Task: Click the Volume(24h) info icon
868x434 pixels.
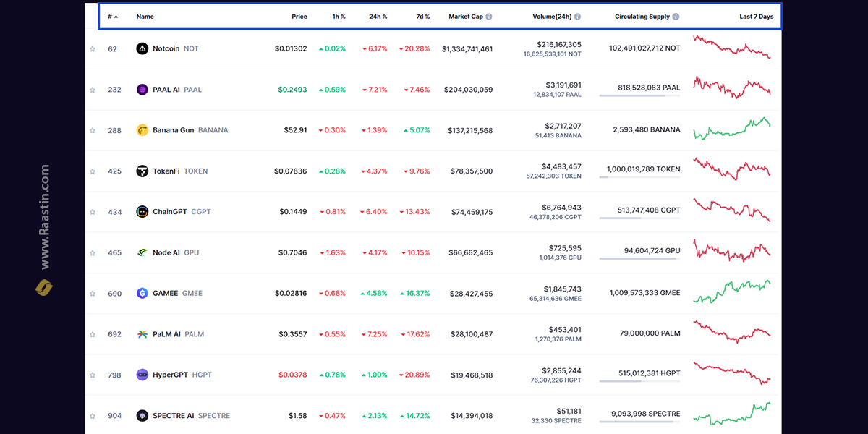Action: 577,17
